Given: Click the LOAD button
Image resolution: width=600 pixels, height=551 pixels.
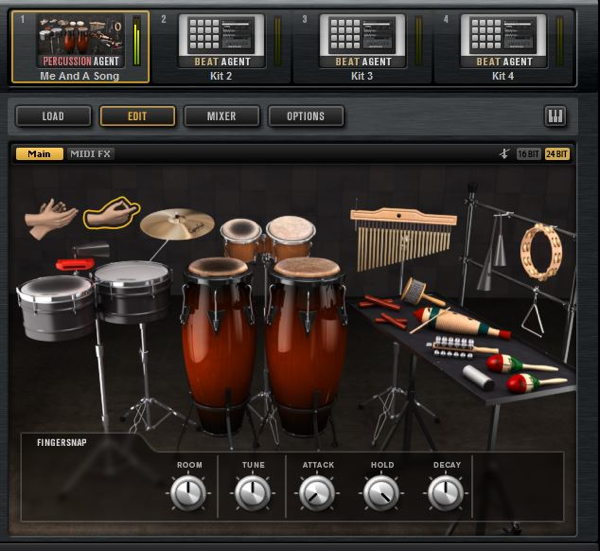Looking at the screenshot, I should tap(53, 117).
